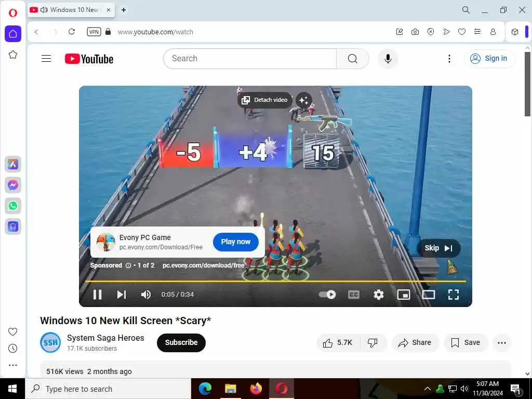Viewport: 532px width, 399px height.
Task: Open the music player sidebar icon
Action: point(13,227)
